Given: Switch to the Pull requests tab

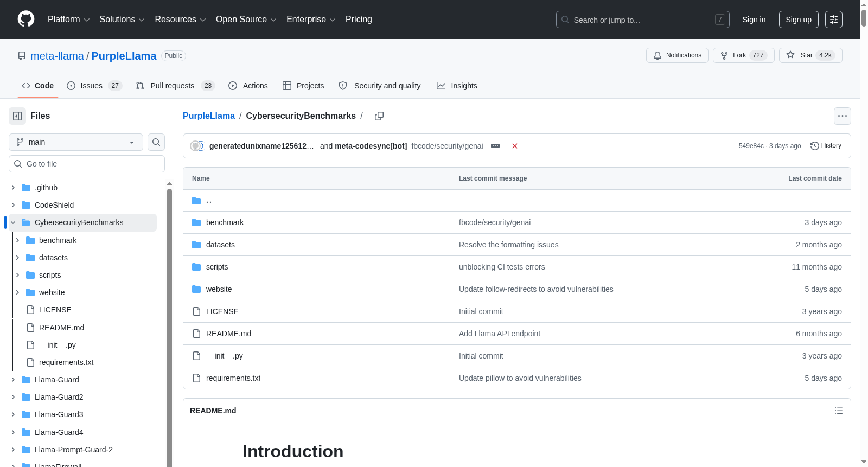Looking at the screenshot, I should coord(175,86).
